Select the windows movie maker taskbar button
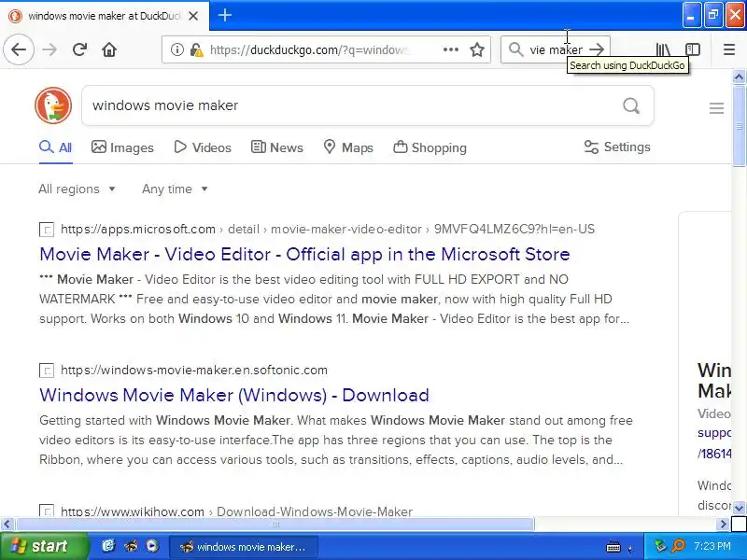Viewport: 747px width, 560px height. (x=243, y=547)
